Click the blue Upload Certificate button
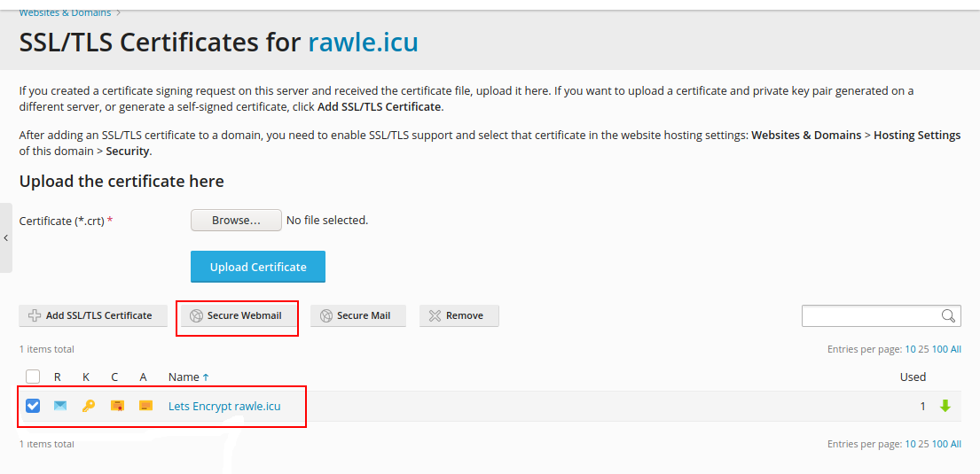The width and height of the screenshot is (980, 474). tap(258, 267)
